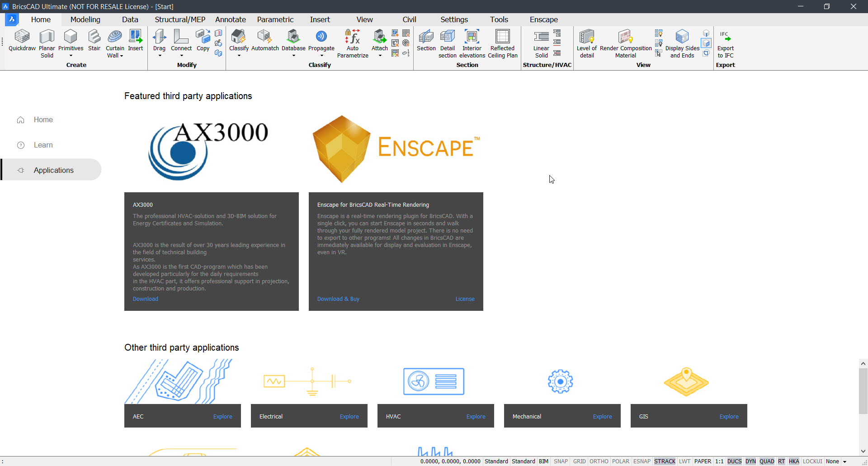The image size is (868, 466).
Task: Explore Mechanical applications
Action: (603, 417)
